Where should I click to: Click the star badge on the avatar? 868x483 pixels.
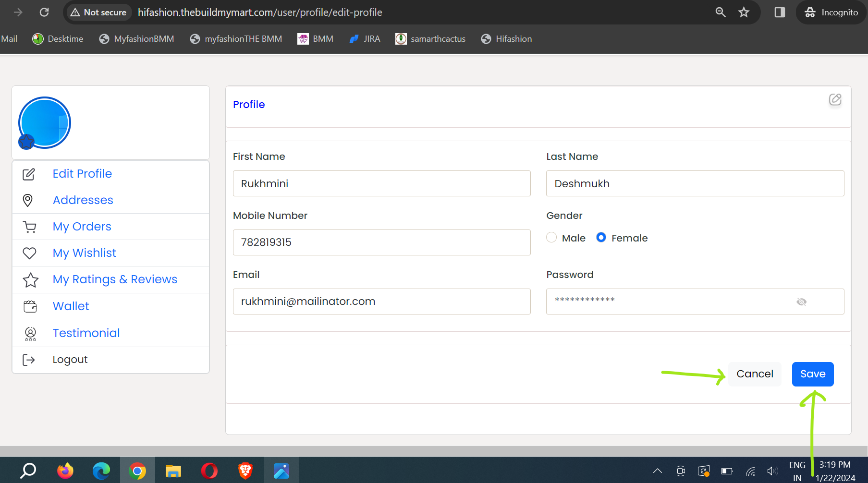click(x=26, y=142)
